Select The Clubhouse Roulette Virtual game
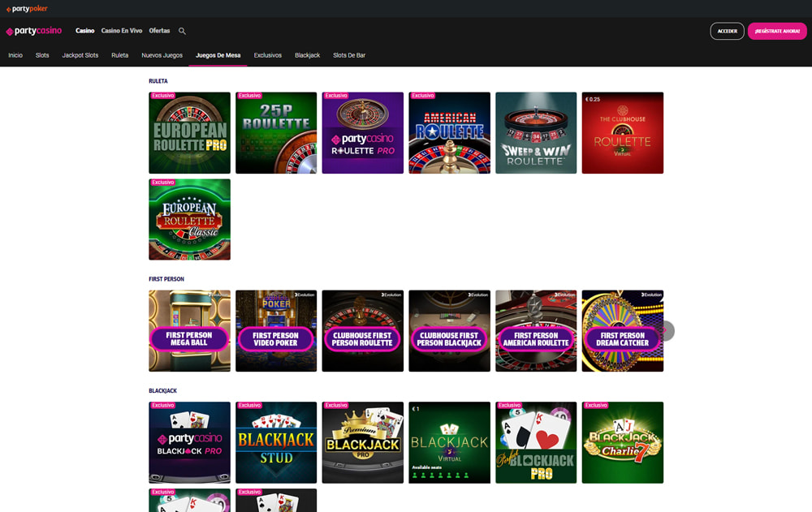Screen dimensions: 812x512 pos(622,133)
